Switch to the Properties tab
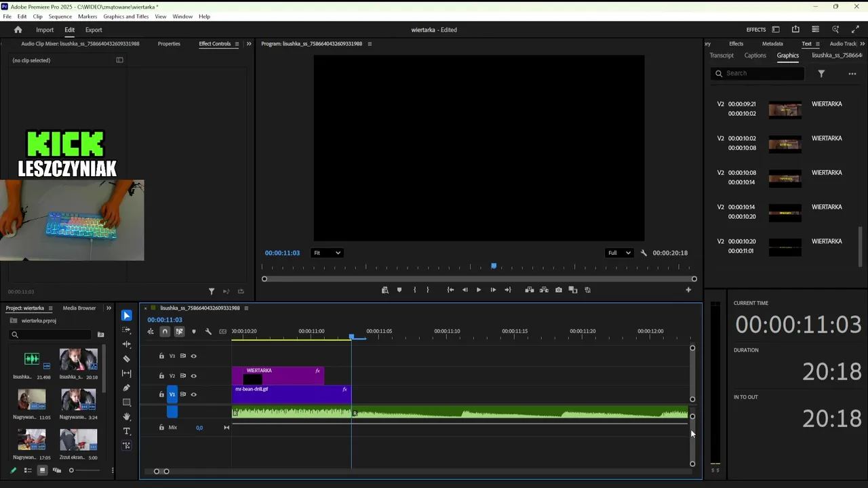Viewport: 868px width, 488px height. click(x=169, y=44)
